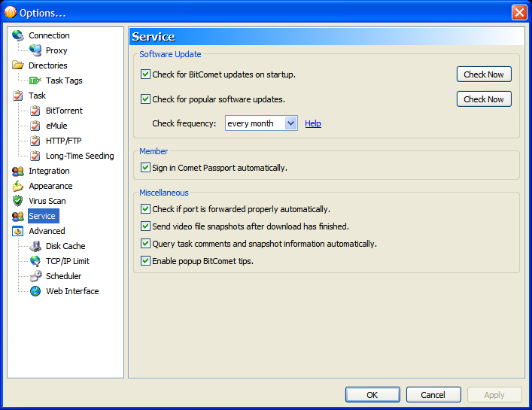Image resolution: width=532 pixels, height=410 pixels.
Task: Click the Service people icon
Action: pyautogui.click(x=17, y=216)
